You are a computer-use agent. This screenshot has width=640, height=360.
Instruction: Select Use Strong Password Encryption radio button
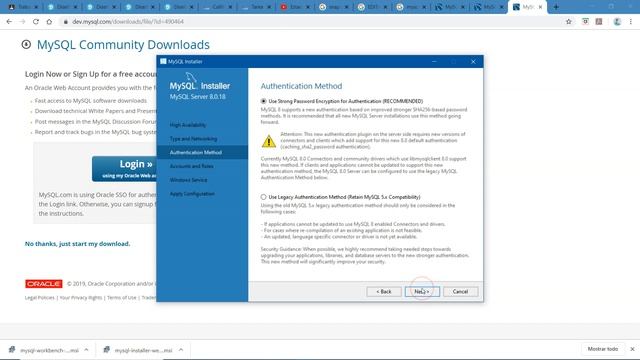(x=264, y=101)
